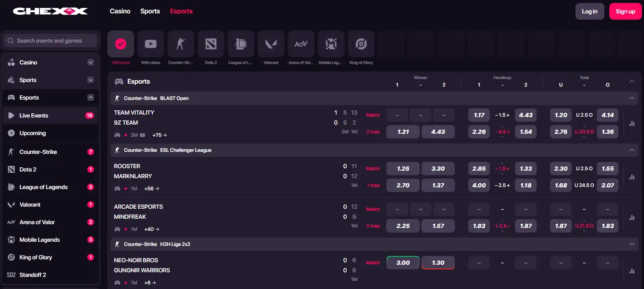This screenshot has height=289, width=644.
Task: Open statistics icon for Team Vitality match
Action: 632,123
